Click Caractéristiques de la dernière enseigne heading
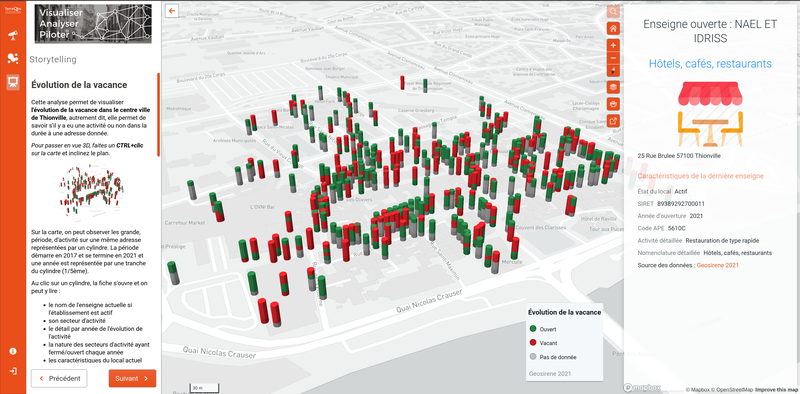 coord(701,176)
